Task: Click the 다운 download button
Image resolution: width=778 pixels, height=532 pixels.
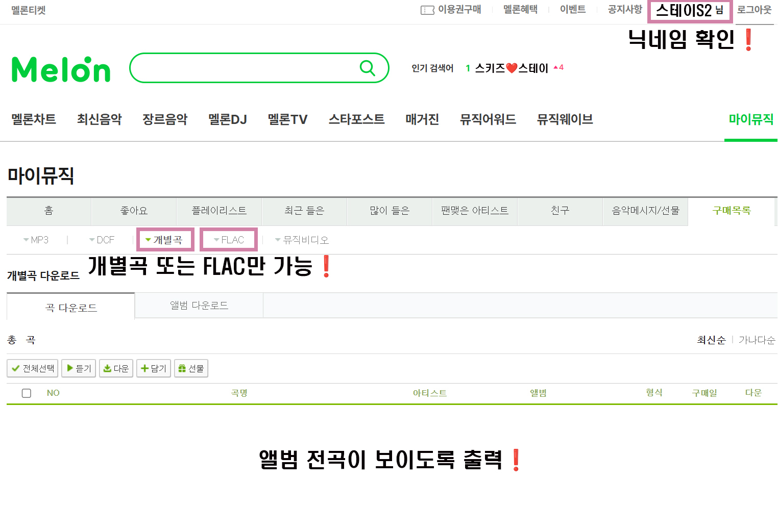Action: pyautogui.click(x=116, y=368)
